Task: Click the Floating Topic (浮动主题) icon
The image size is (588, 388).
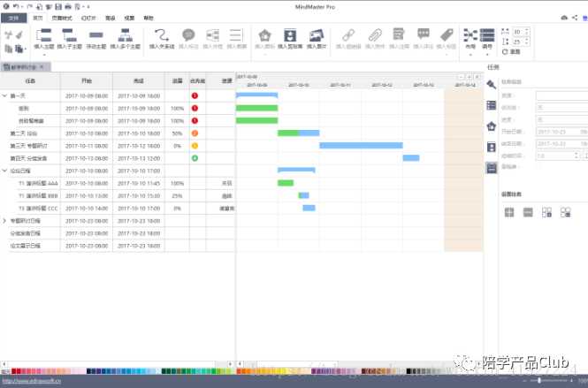Action: coord(96,35)
